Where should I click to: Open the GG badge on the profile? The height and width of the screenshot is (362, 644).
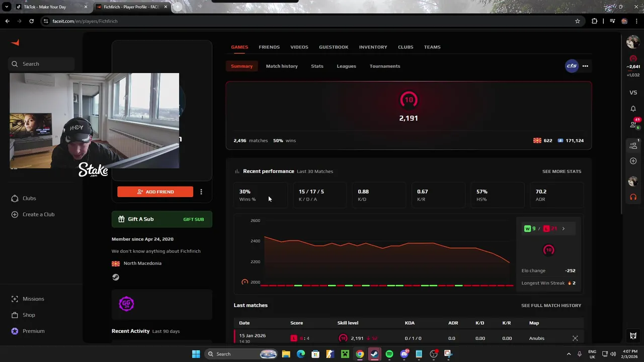(x=126, y=304)
